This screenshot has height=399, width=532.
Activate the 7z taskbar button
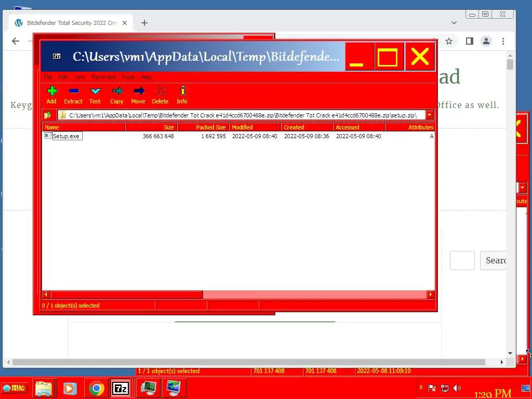(x=121, y=388)
